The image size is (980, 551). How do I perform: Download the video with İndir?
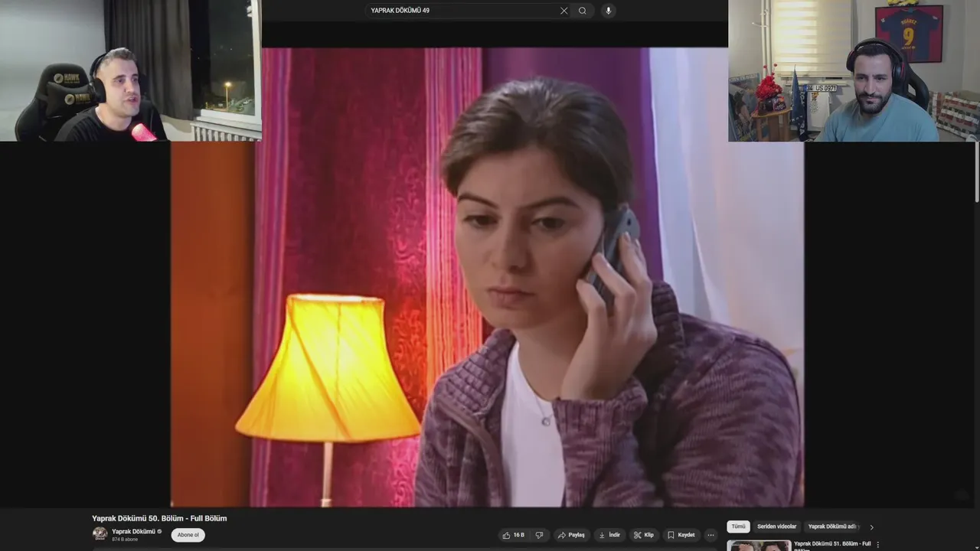[x=609, y=535]
